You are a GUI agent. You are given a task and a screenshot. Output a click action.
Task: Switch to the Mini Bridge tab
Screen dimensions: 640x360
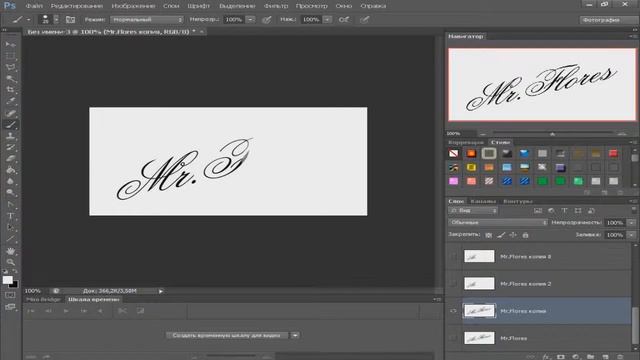(x=43, y=299)
